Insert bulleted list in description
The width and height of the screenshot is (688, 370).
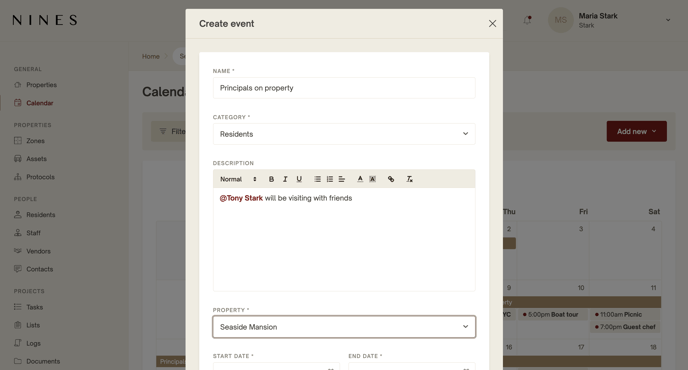[x=317, y=179]
